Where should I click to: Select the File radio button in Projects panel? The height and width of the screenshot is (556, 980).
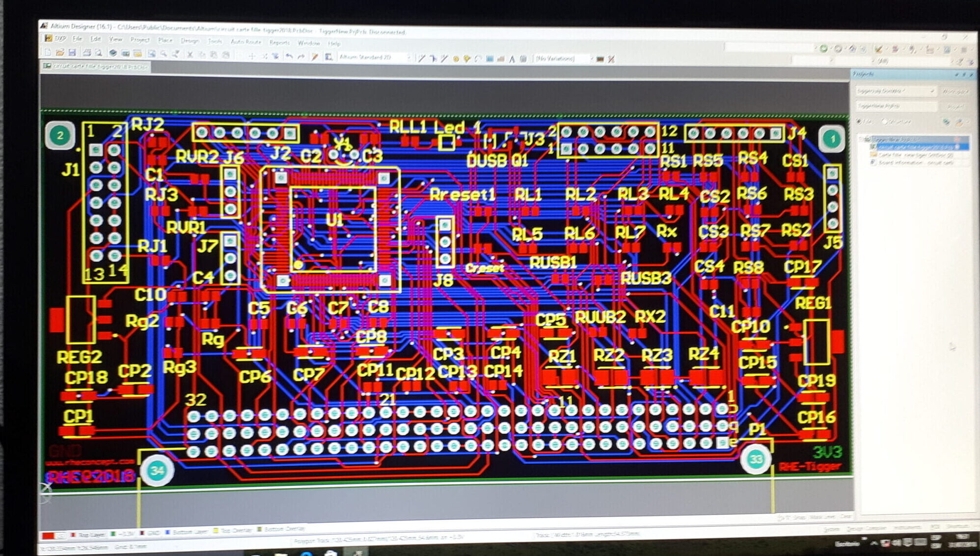click(858, 122)
